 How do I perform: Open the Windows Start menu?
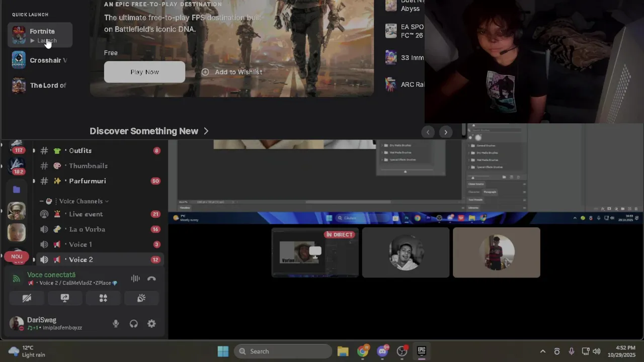[x=223, y=351]
